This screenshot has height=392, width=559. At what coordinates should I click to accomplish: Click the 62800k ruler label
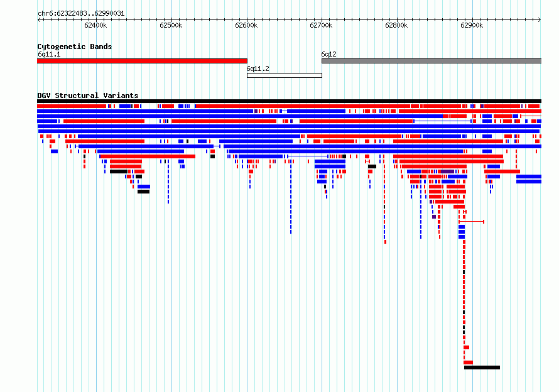(x=396, y=25)
